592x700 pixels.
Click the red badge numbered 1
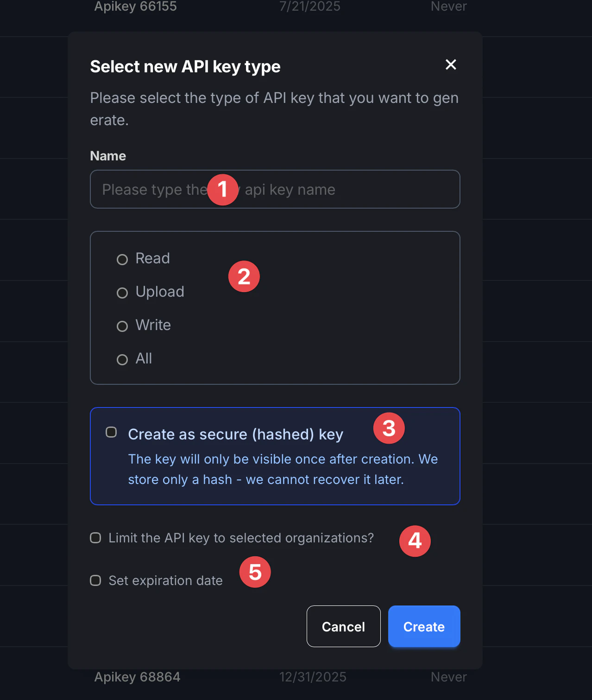click(223, 190)
